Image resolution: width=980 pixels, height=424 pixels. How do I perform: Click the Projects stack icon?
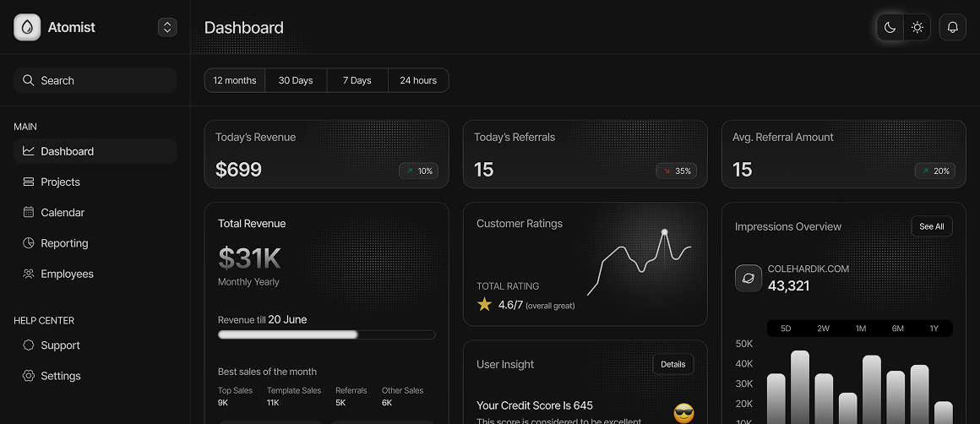click(x=28, y=182)
